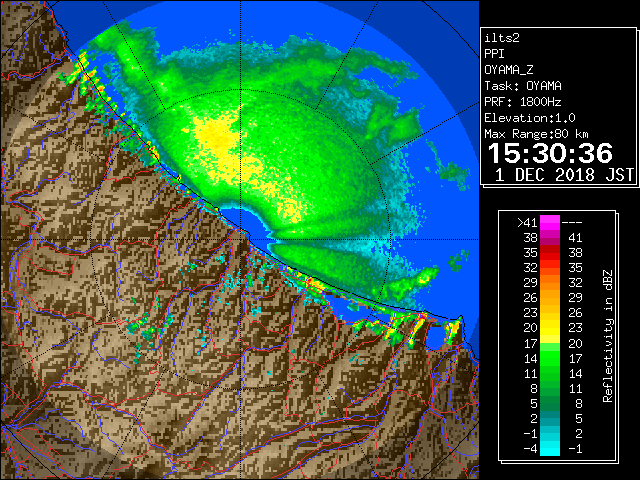Click the '>41' legend label
The width and height of the screenshot is (640, 480).
pyautogui.click(x=527, y=223)
